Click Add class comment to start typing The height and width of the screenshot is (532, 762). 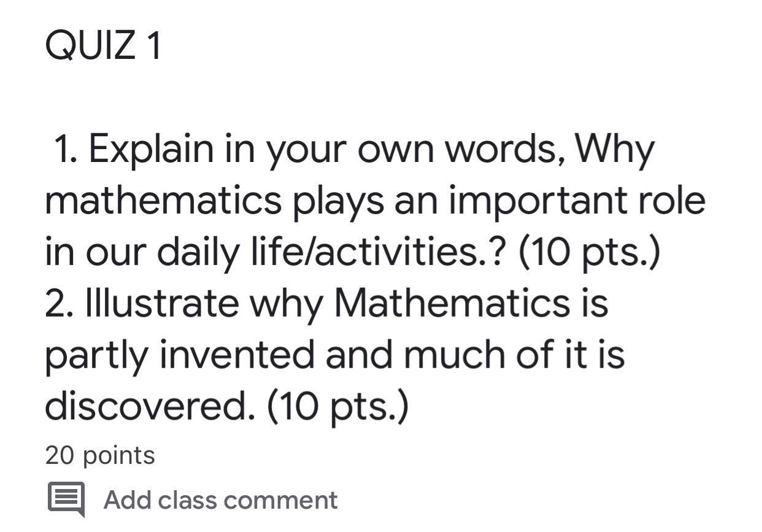pyautogui.click(x=221, y=499)
